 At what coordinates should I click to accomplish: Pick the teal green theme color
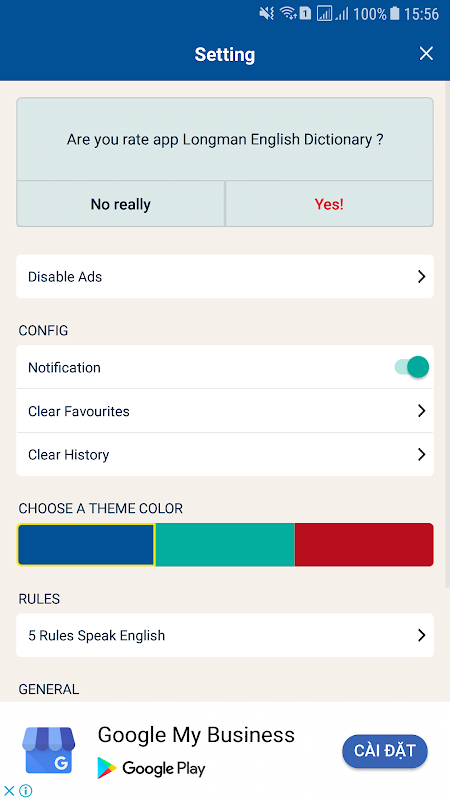tap(225, 544)
